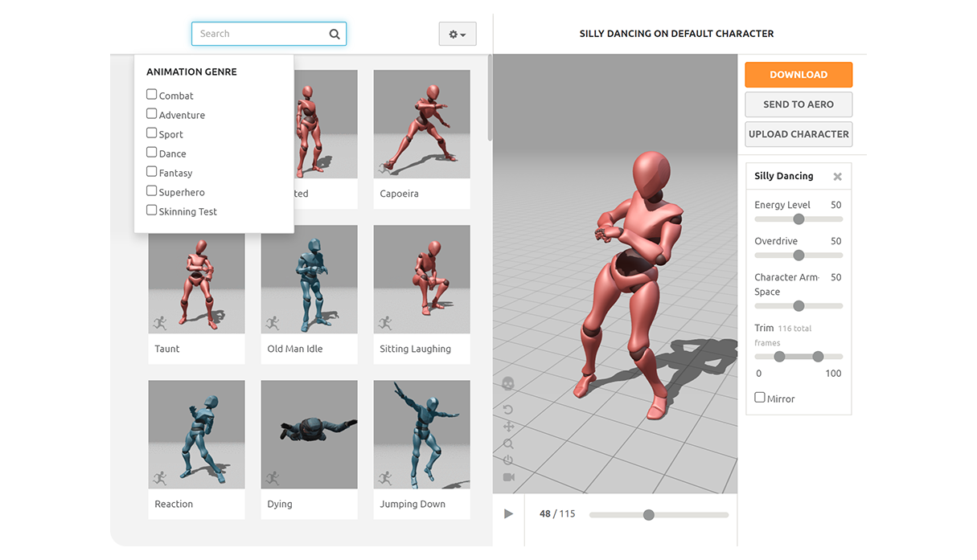Open the gear settings dropdown
Image resolution: width=977 pixels, height=560 pixels.
click(x=458, y=34)
